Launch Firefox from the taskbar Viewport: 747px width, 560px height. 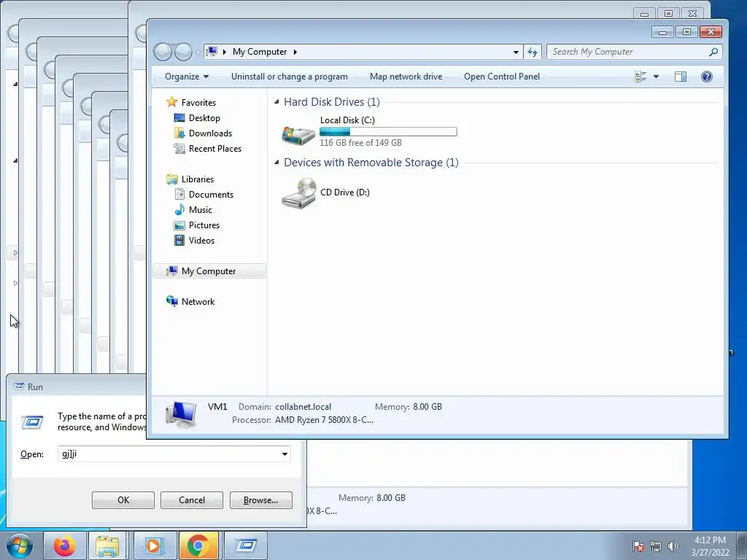point(65,545)
